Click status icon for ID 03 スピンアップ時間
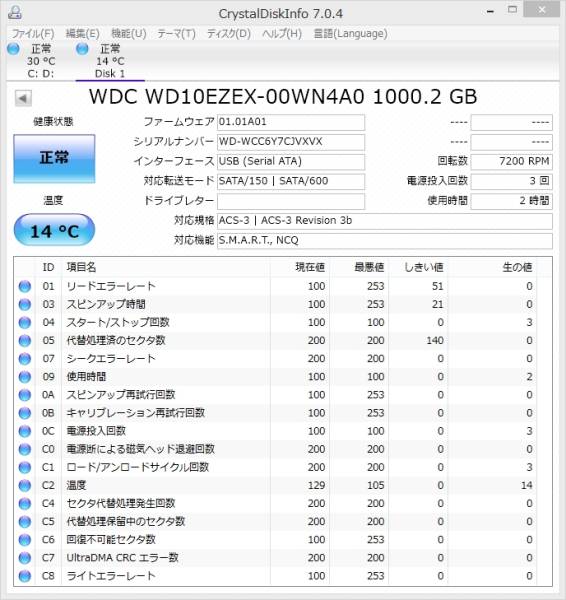Image resolution: width=566 pixels, height=600 pixels. 25,305
